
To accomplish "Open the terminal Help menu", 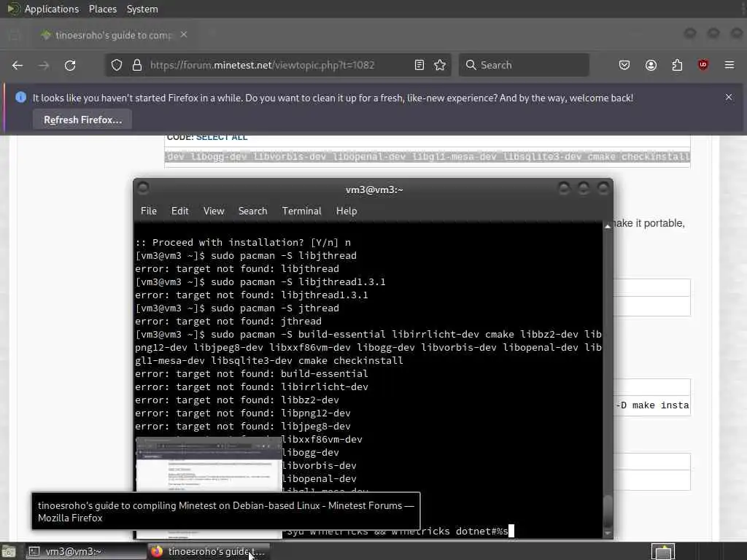I will [x=347, y=211].
